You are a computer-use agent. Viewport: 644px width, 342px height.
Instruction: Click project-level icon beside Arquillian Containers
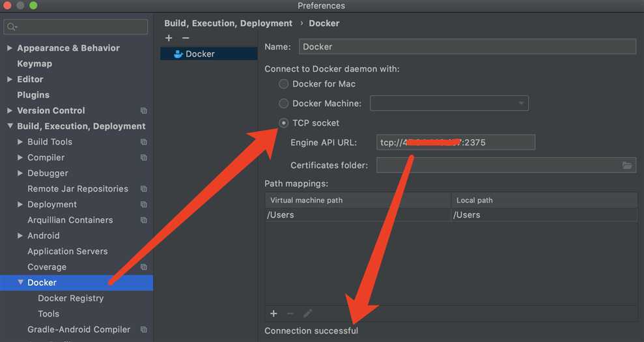(144, 220)
